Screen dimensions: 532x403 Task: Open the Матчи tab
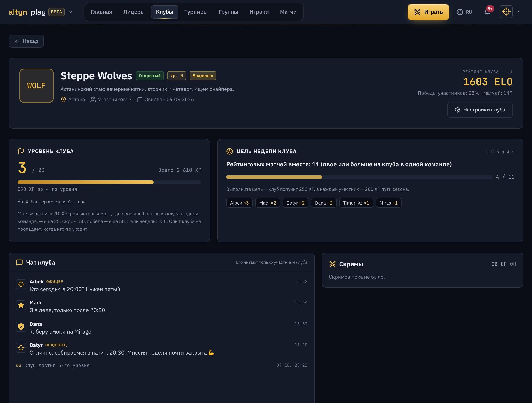(x=288, y=12)
